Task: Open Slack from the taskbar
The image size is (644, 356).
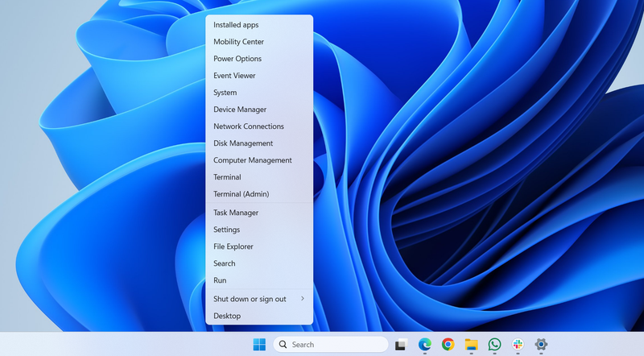Action: tap(518, 345)
